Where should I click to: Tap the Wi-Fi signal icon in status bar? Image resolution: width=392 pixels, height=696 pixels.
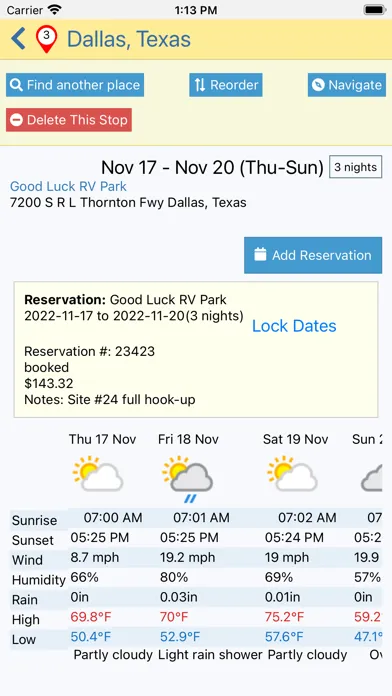click(55, 9)
